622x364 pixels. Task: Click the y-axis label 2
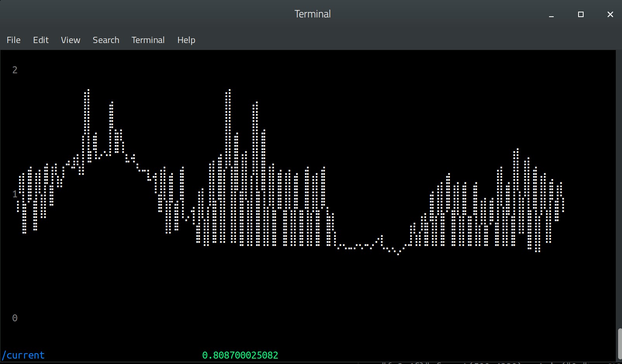pos(15,70)
